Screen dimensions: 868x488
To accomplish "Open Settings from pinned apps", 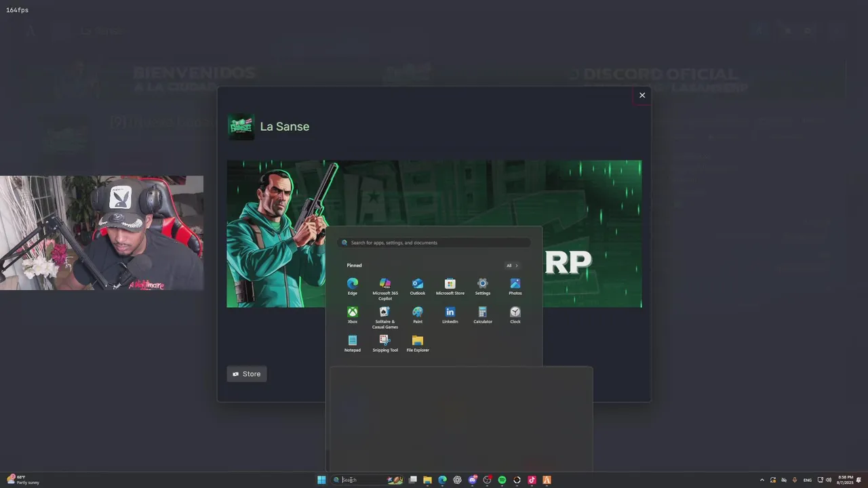I will [x=483, y=287].
